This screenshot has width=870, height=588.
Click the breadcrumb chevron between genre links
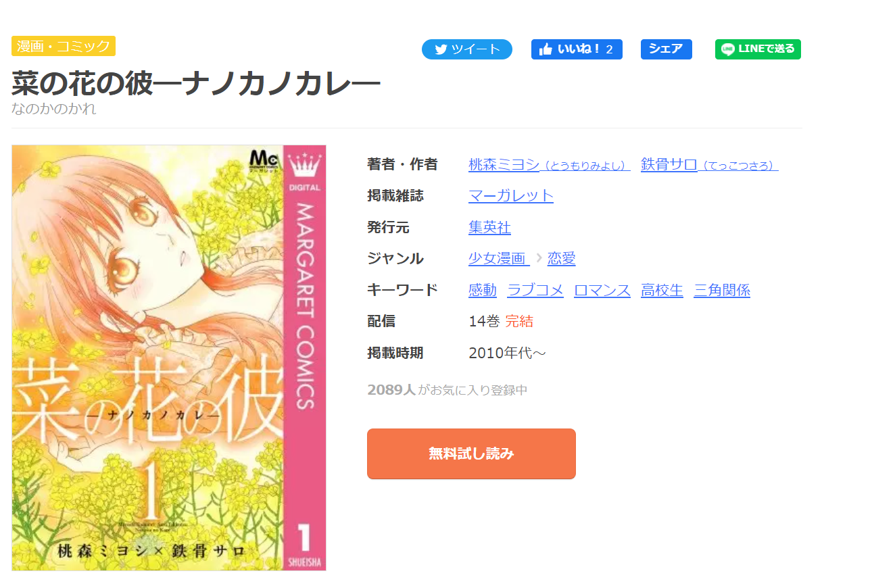tap(539, 258)
